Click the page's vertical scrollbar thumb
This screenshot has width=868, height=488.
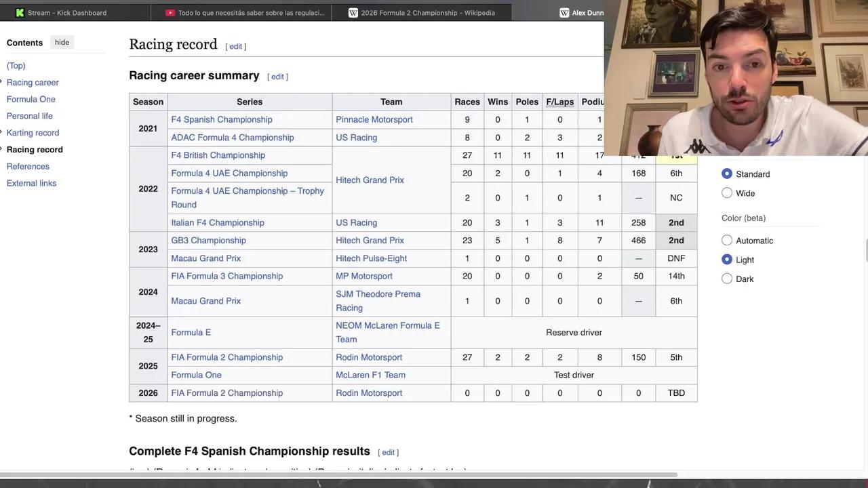click(866, 250)
